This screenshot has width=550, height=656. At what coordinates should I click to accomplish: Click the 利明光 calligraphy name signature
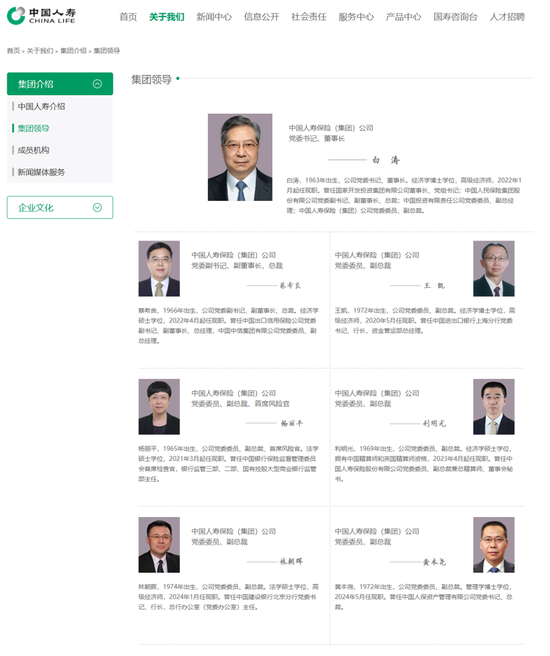click(x=434, y=423)
